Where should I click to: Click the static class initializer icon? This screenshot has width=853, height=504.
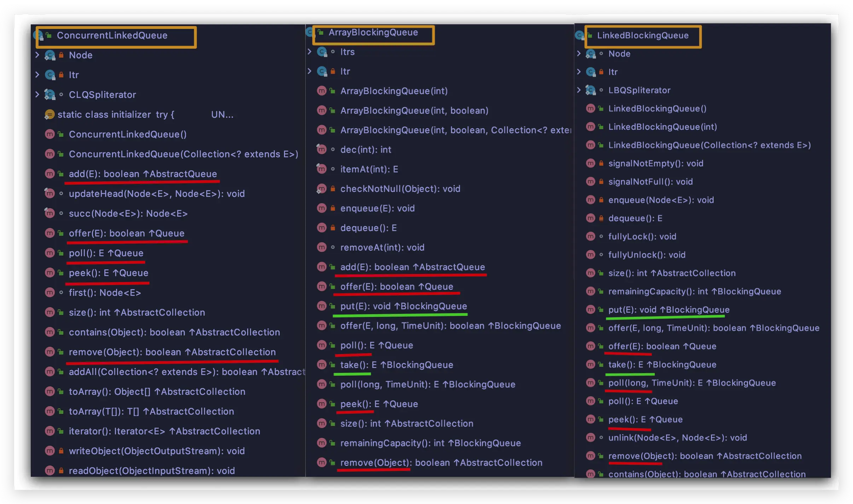[50, 115]
